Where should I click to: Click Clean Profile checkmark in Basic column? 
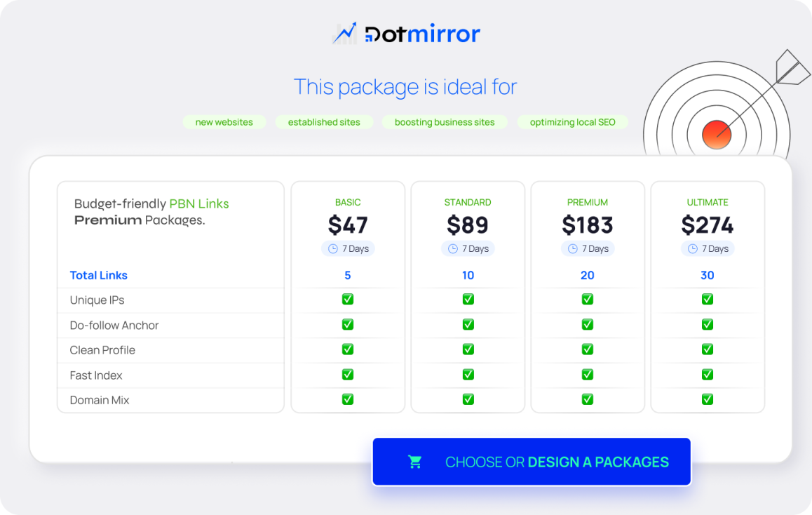tap(348, 349)
